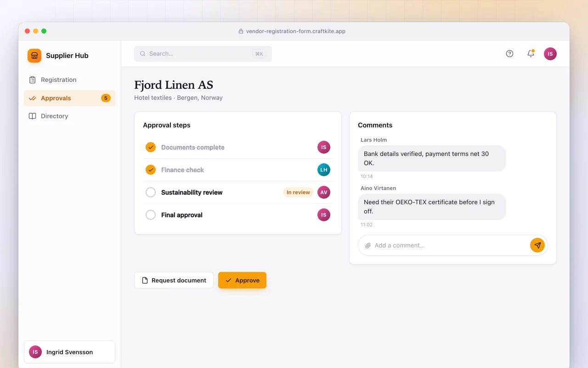Click the Hotel textiles · Bergen, Norway subtitle
Image resolution: width=588 pixels, height=368 pixels.
click(x=178, y=98)
